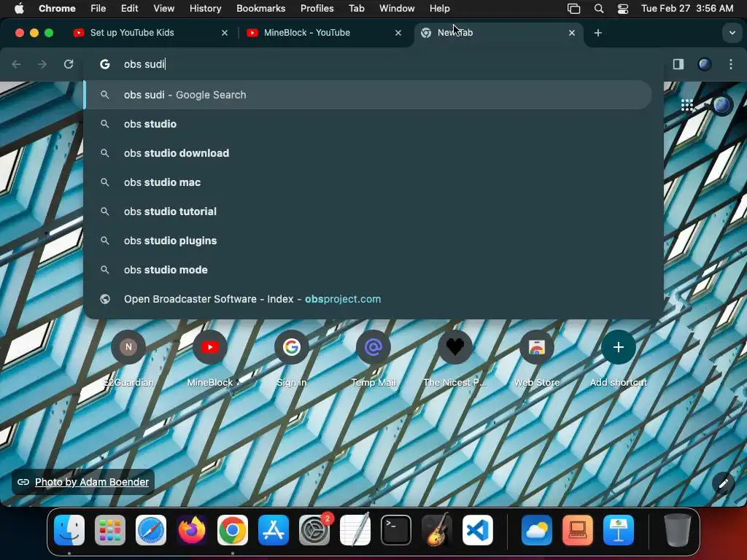The height and width of the screenshot is (560, 747).
Task: Pick the 'obs studio tutorial' suggestion
Action: tap(368, 211)
